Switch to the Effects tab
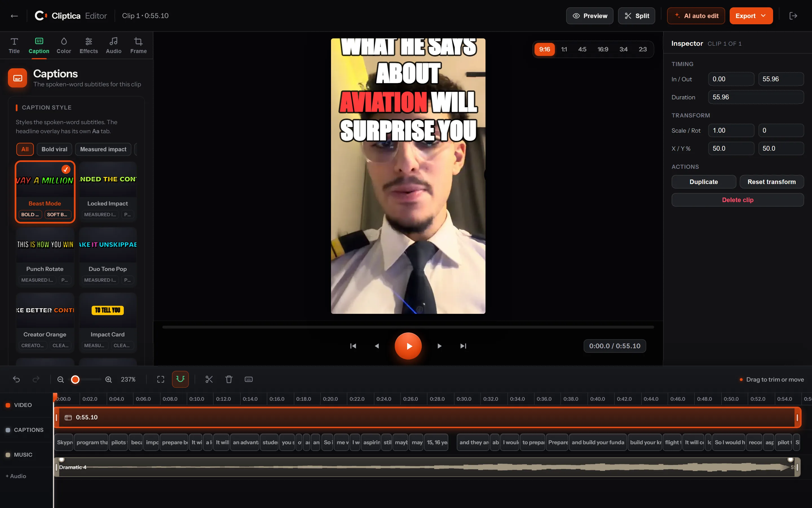Screen dimensions: 812x508 (x=89, y=46)
